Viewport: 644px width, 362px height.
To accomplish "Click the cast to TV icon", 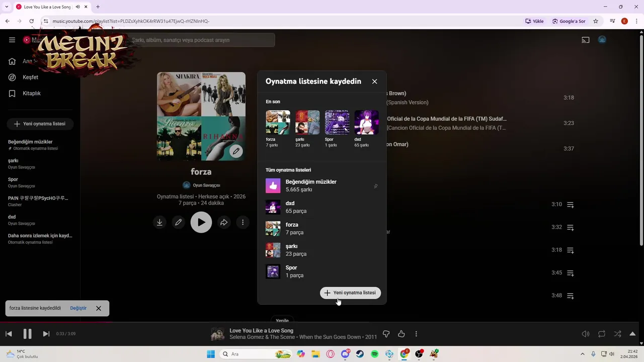I will 586,40.
